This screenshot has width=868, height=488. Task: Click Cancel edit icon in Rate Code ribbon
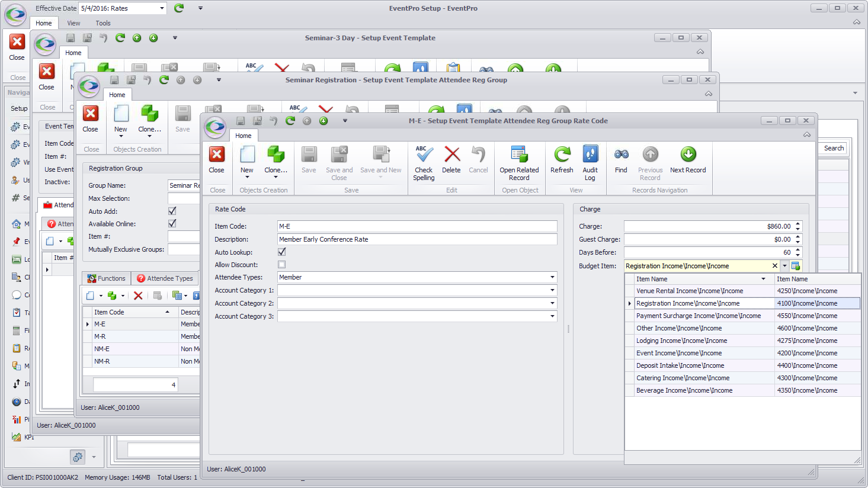click(478, 155)
